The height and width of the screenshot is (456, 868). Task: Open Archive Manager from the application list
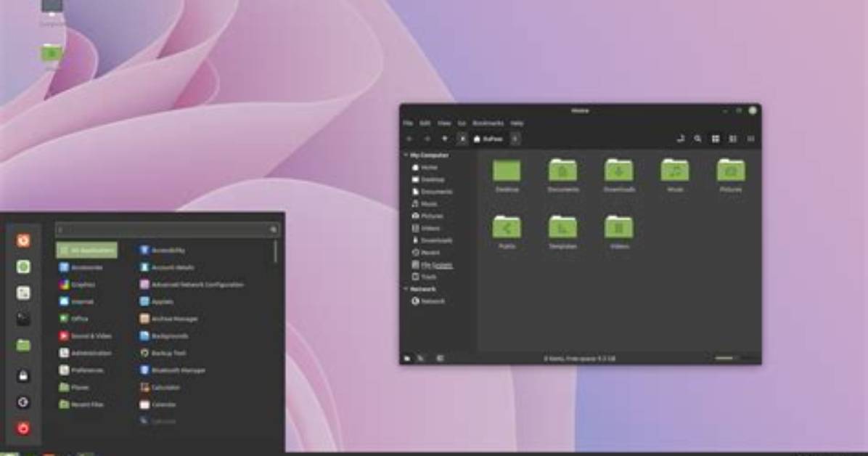(169, 319)
